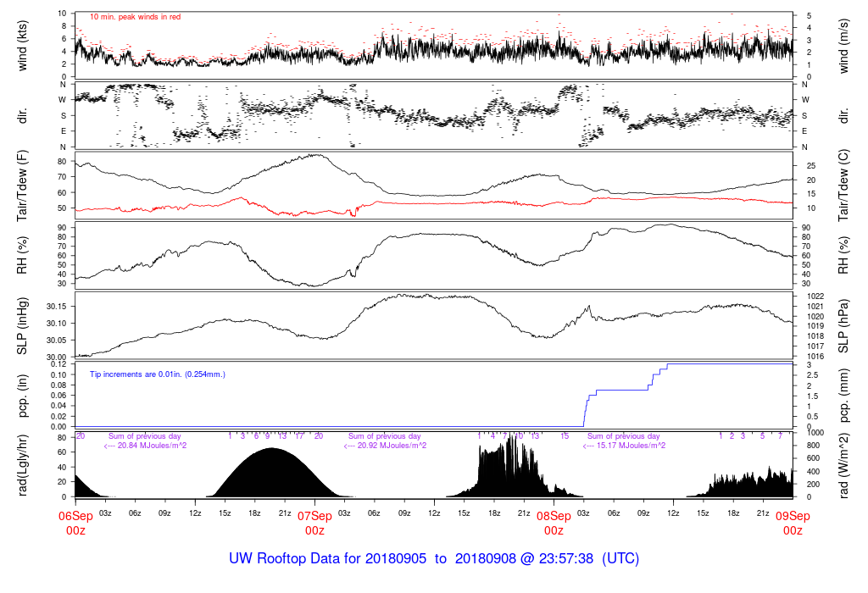This screenshot has width=868, height=593.
Task: Select the "Tair/Tdew (F)" axis label
Action: click(x=22, y=186)
